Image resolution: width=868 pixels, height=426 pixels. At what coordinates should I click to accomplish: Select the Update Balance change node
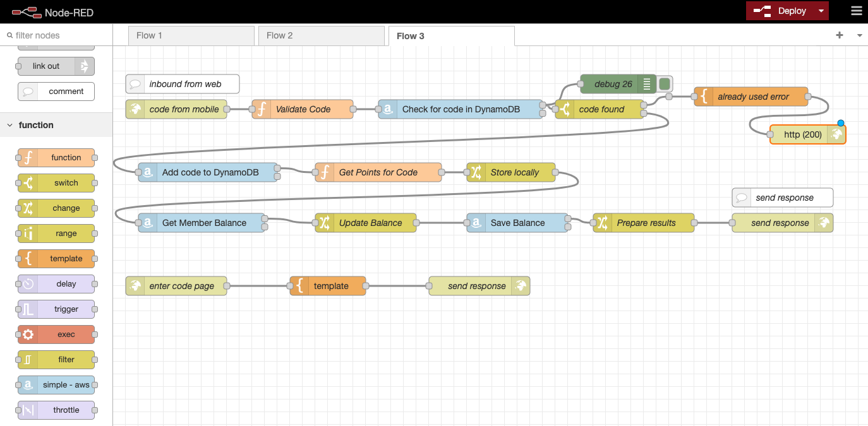click(366, 223)
